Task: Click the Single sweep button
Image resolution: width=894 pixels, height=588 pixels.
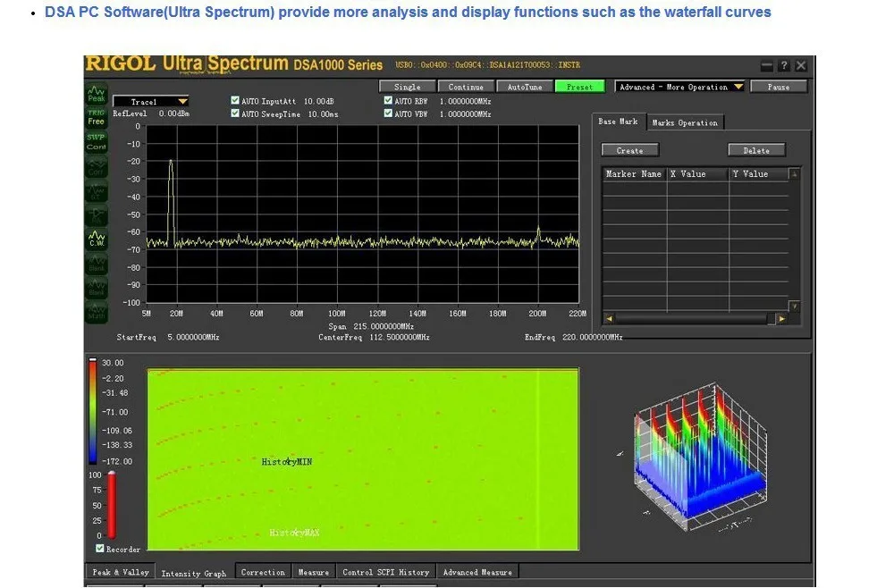Action: [407, 87]
